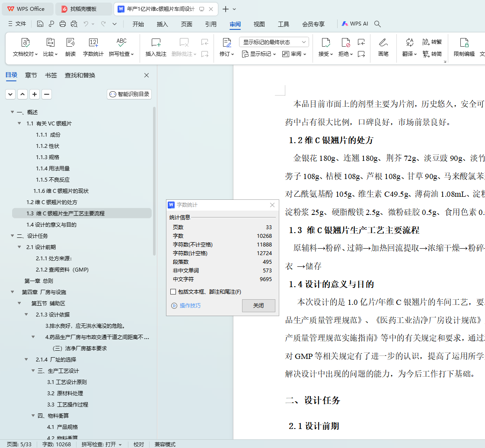Open the 显示标记 dropdown
This screenshot has width=485, height=448.
(258, 54)
